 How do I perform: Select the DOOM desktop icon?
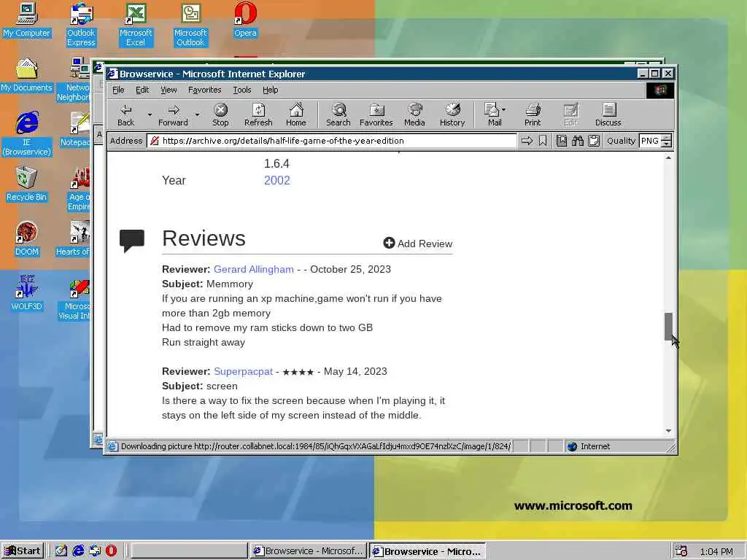[x=27, y=239]
